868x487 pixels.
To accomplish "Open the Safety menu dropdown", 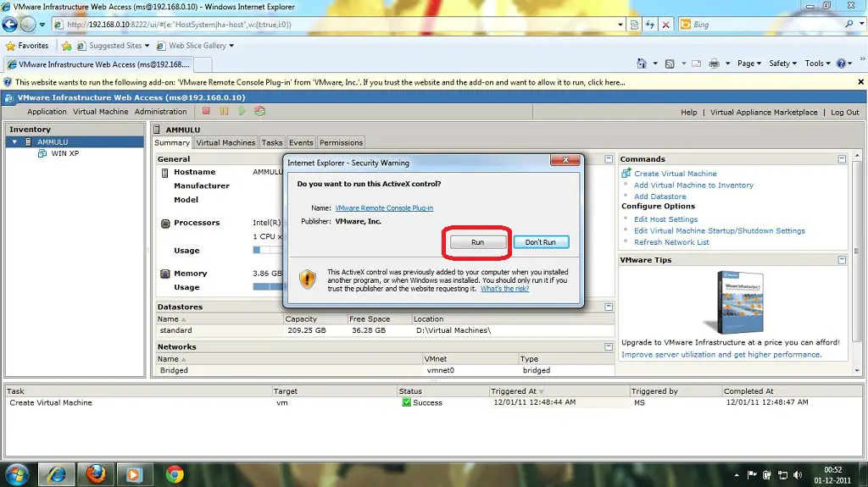I will pyautogui.click(x=782, y=64).
